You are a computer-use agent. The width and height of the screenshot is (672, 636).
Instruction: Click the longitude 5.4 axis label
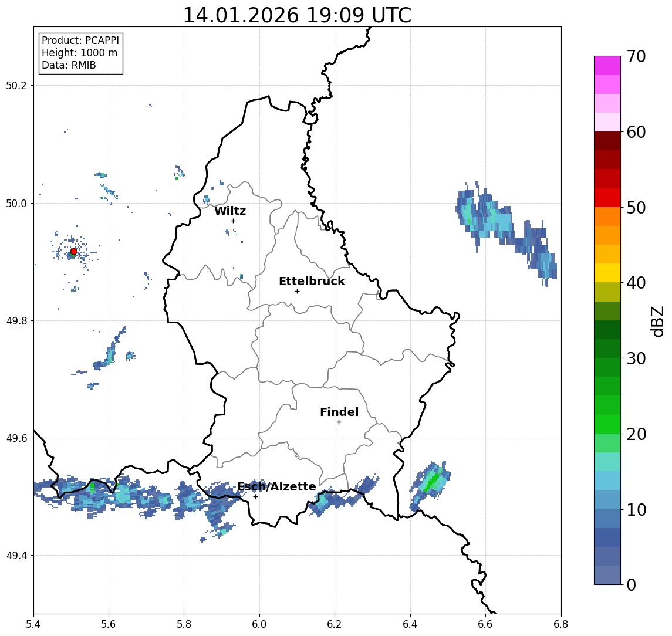pos(33,624)
